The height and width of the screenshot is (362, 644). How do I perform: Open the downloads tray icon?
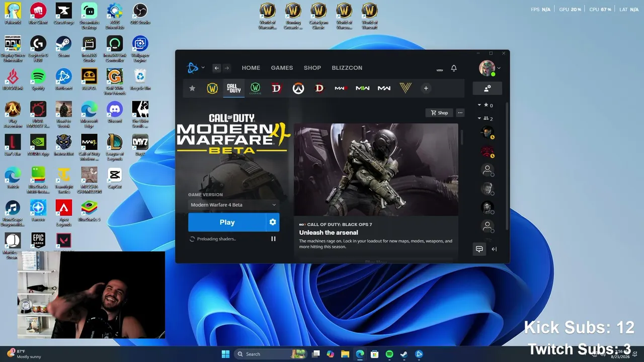click(440, 68)
